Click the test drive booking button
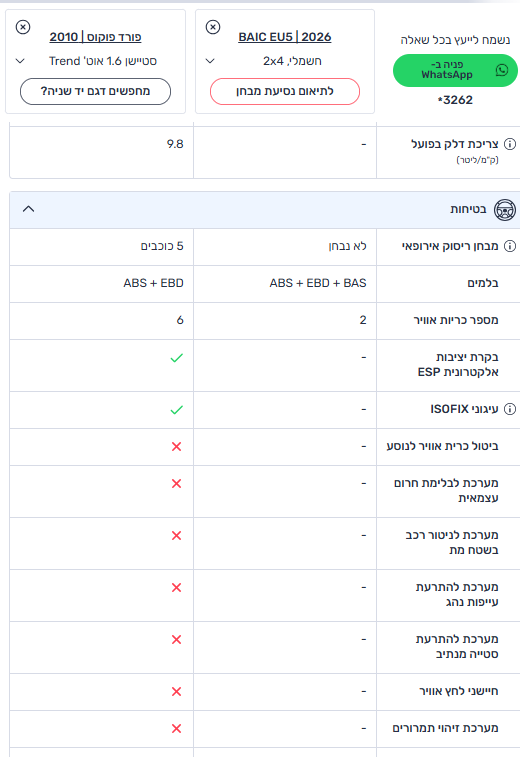This screenshot has height=757, width=520. coord(285,91)
